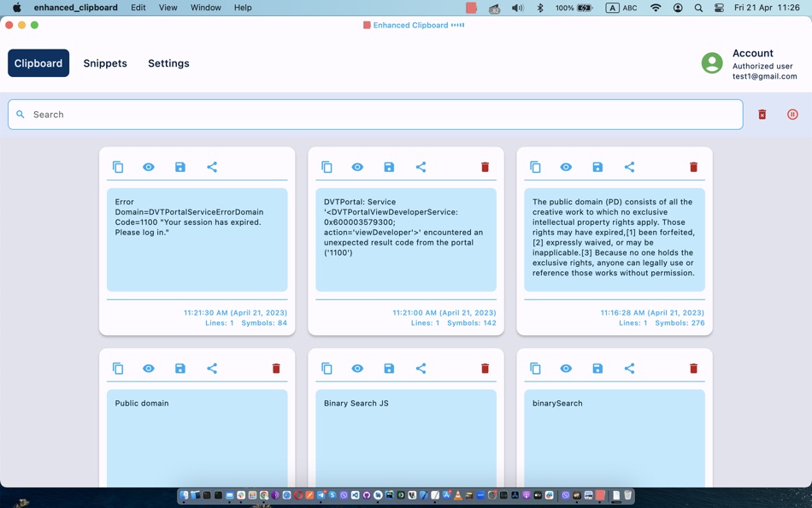Click the volume icon in menu bar
This screenshot has width=812, height=508.
click(518, 8)
